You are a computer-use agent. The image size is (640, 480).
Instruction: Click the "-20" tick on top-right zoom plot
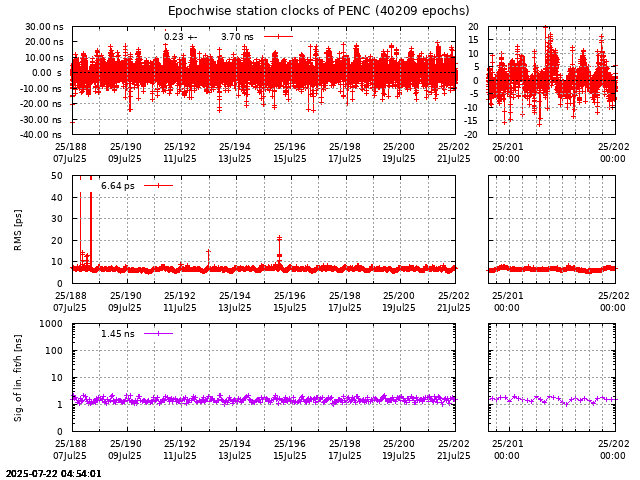point(471,135)
